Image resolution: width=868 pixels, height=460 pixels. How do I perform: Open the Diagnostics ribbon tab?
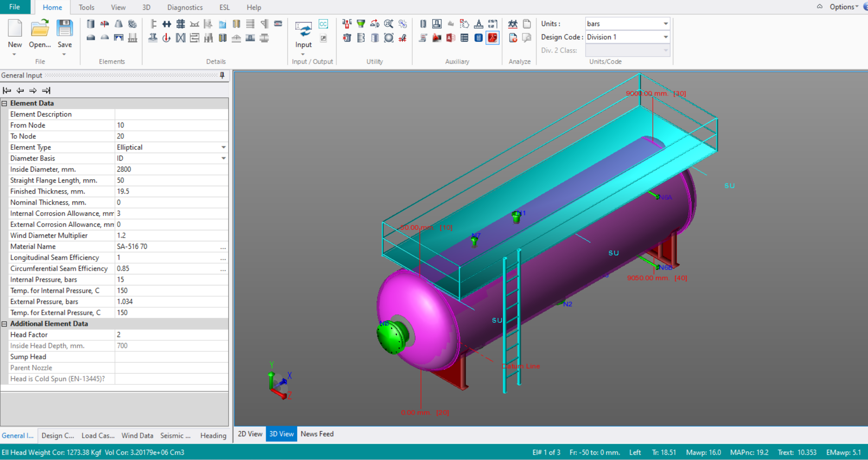[185, 7]
